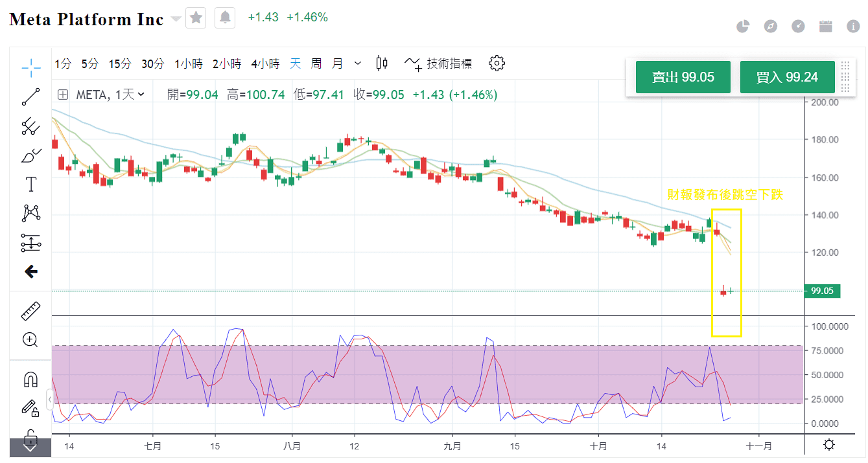The width and height of the screenshot is (868, 463).
Task: Toggle the favorite star for Meta
Action: 196,18
